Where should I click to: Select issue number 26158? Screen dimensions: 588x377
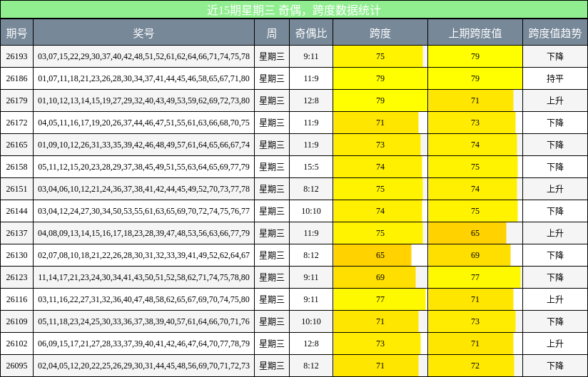[17, 167]
